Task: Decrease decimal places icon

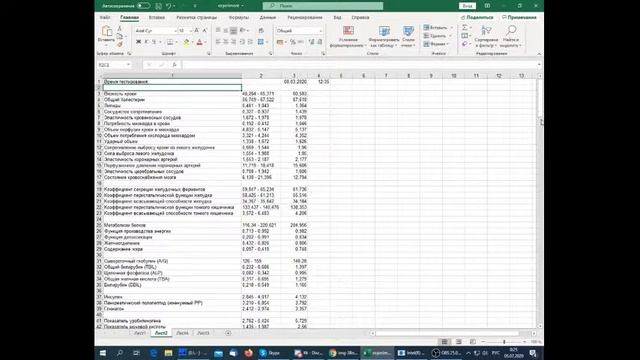Action: click(320, 42)
